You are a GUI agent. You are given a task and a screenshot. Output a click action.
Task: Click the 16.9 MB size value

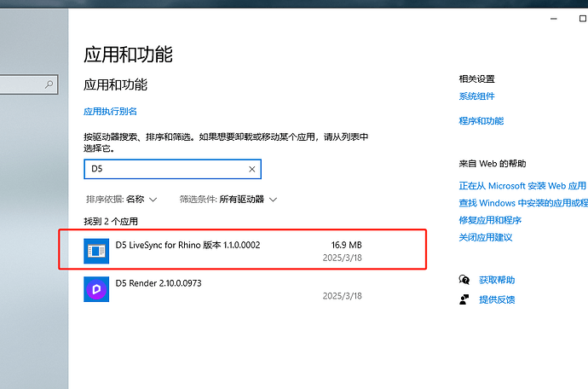[x=347, y=245]
